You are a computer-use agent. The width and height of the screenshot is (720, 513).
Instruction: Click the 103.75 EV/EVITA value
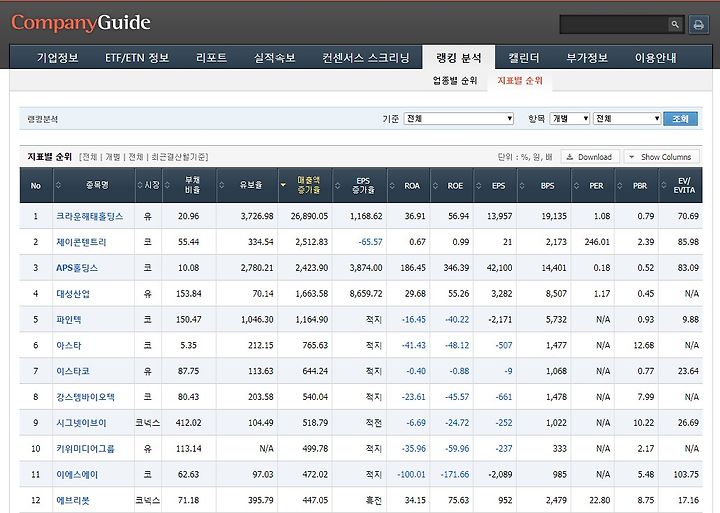click(686, 474)
